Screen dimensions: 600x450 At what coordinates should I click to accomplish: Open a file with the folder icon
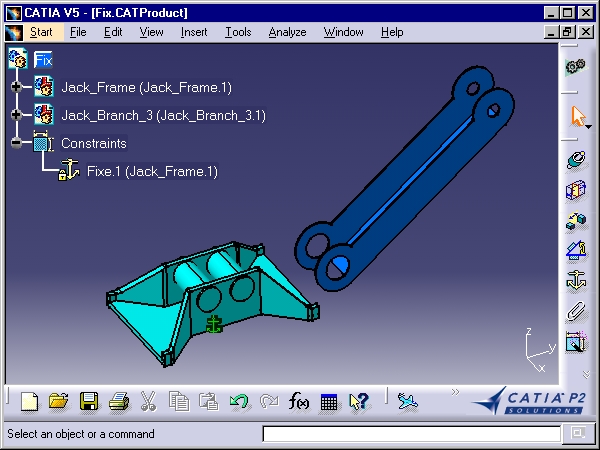point(59,401)
